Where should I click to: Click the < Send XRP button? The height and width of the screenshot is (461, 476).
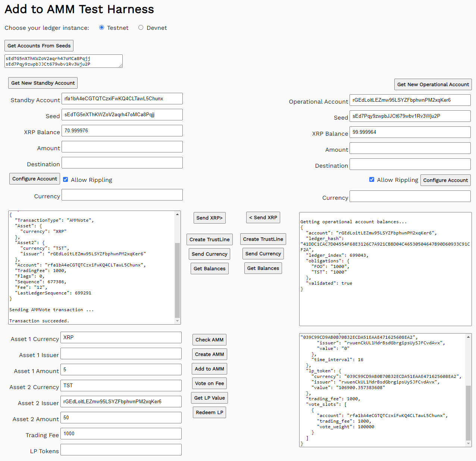tap(263, 218)
